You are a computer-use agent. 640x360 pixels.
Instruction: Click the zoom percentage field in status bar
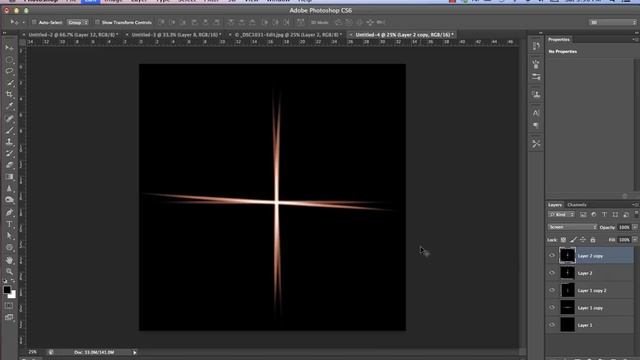point(33,352)
